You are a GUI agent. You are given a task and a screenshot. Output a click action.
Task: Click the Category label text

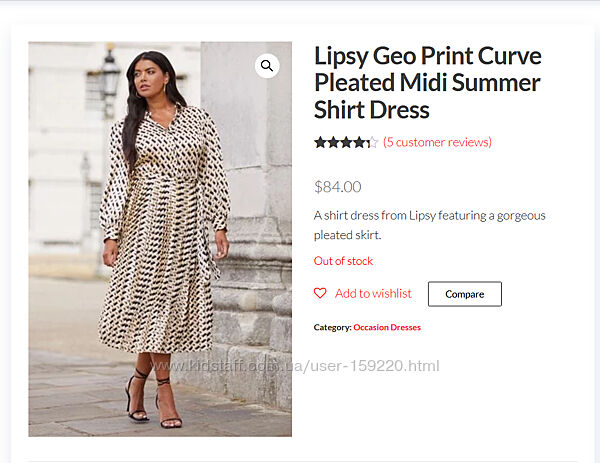pos(332,327)
